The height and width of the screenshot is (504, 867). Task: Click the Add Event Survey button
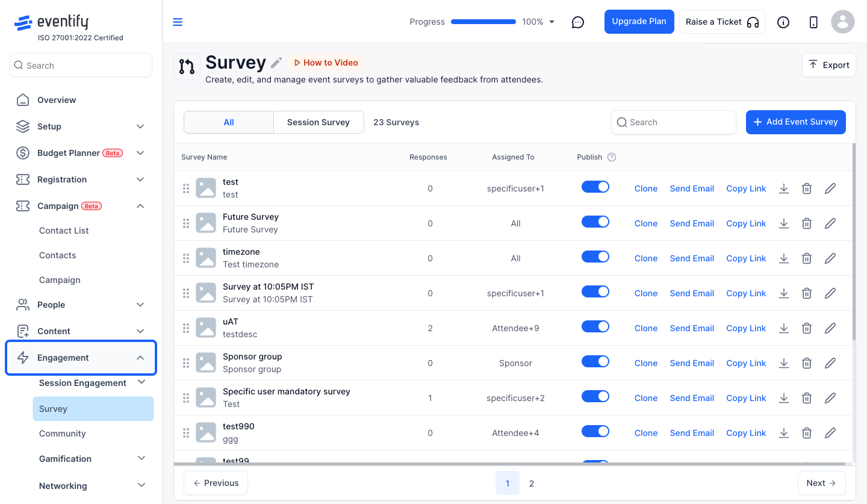coord(796,122)
